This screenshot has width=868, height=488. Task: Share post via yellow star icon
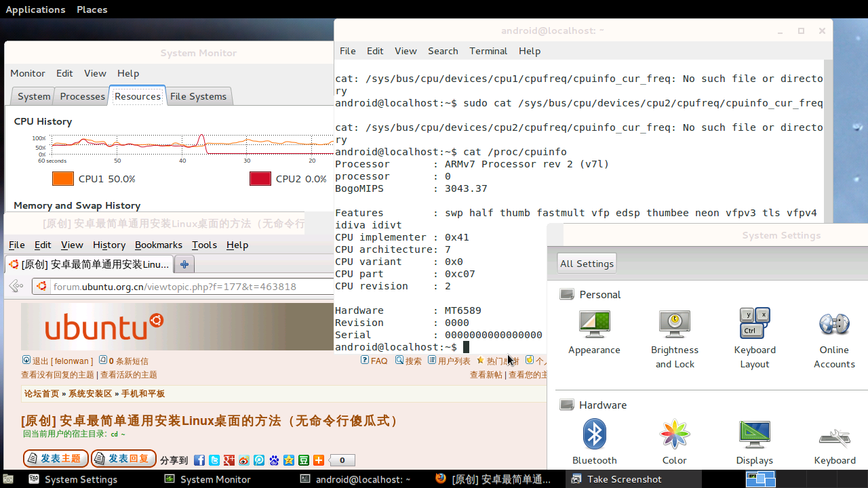pyautogui.click(x=289, y=460)
